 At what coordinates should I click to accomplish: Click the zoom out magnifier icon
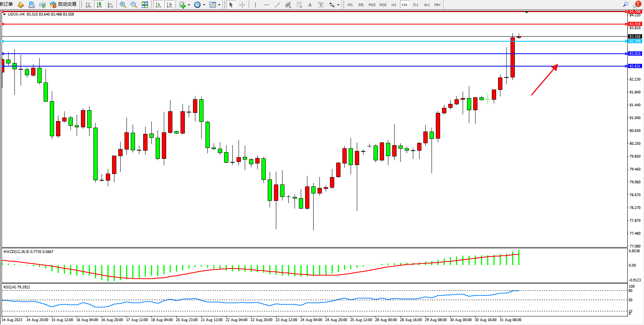[x=134, y=5]
